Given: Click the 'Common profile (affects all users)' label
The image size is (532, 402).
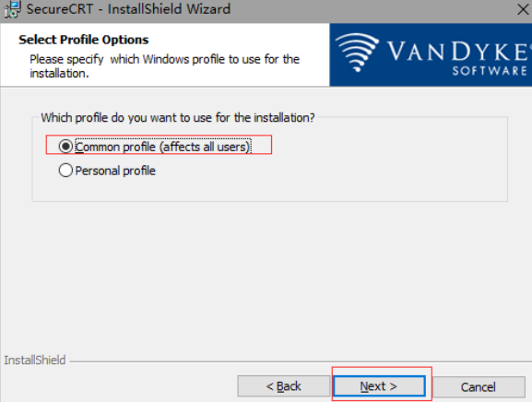Looking at the screenshot, I should pyautogui.click(x=163, y=147).
